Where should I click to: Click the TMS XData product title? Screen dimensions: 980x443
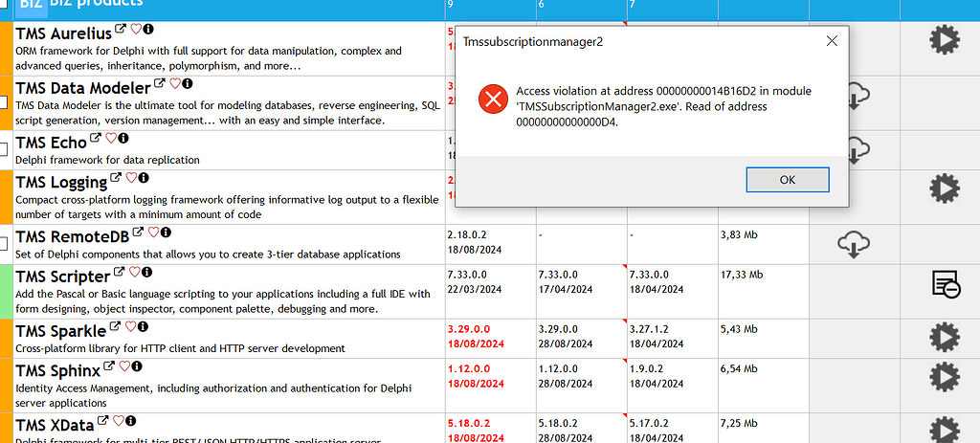(x=55, y=425)
